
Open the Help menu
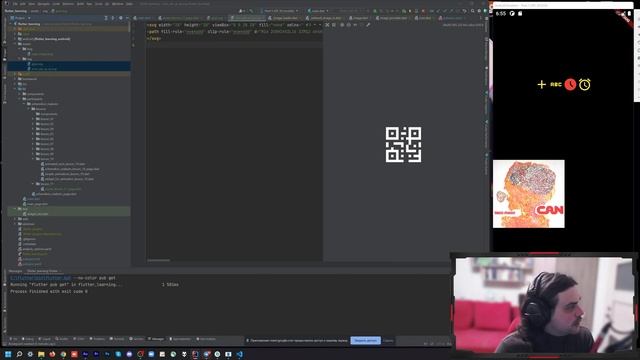click(129, 4)
